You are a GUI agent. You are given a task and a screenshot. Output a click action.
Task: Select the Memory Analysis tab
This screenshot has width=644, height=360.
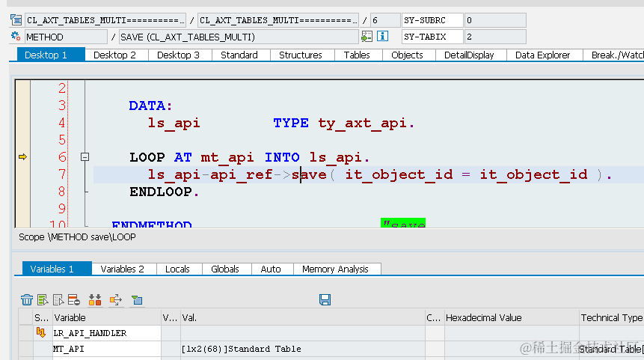(337, 269)
